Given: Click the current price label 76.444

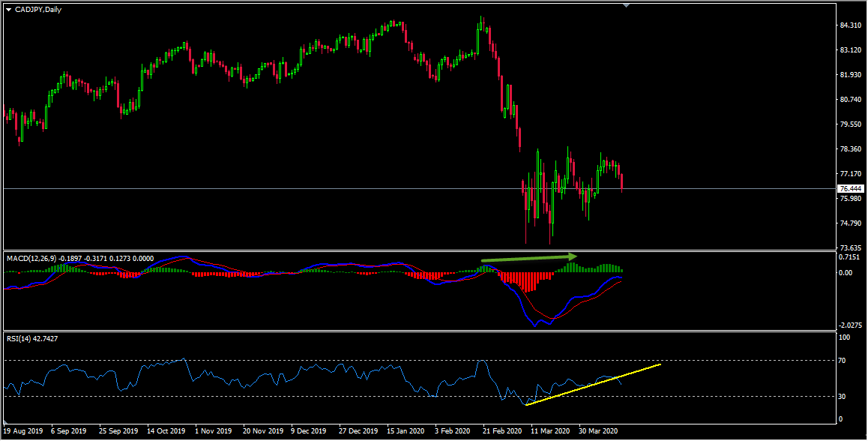Looking at the screenshot, I should click(x=852, y=189).
